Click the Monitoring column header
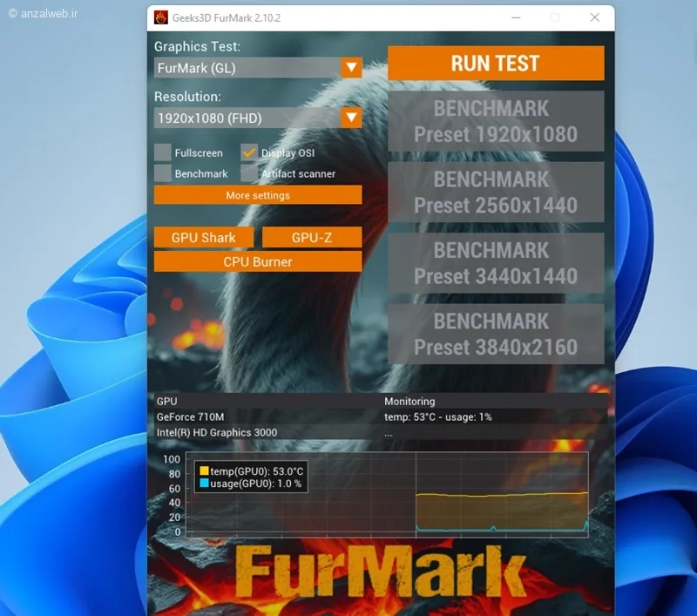Image resolution: width=697 pixels, height=616 pixels. point(409,402)
